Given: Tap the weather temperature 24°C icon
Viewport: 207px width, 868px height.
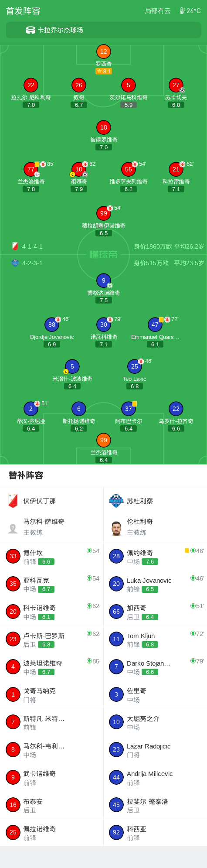Looking at the screenshot, I should [182, 11].
